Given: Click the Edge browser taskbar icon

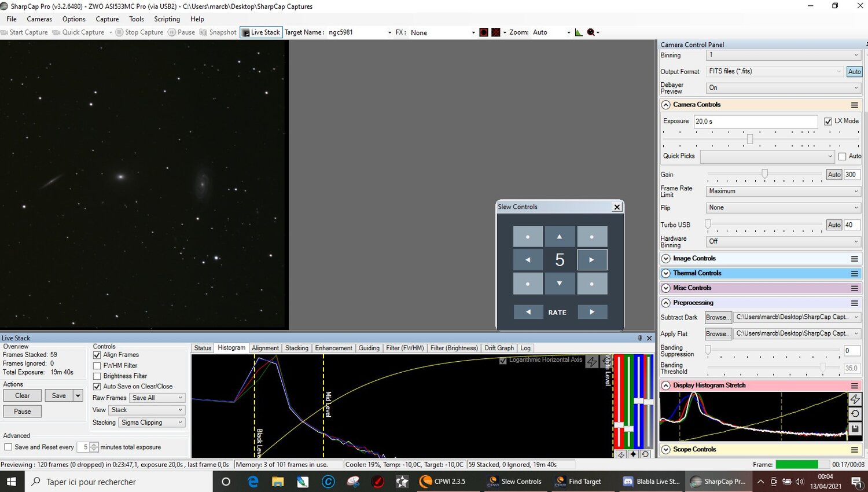Looking at the screenshot, I should (253, 481).
